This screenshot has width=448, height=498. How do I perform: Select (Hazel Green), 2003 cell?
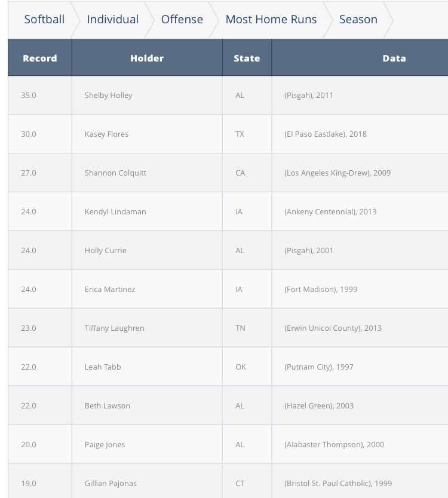point(360,405)
